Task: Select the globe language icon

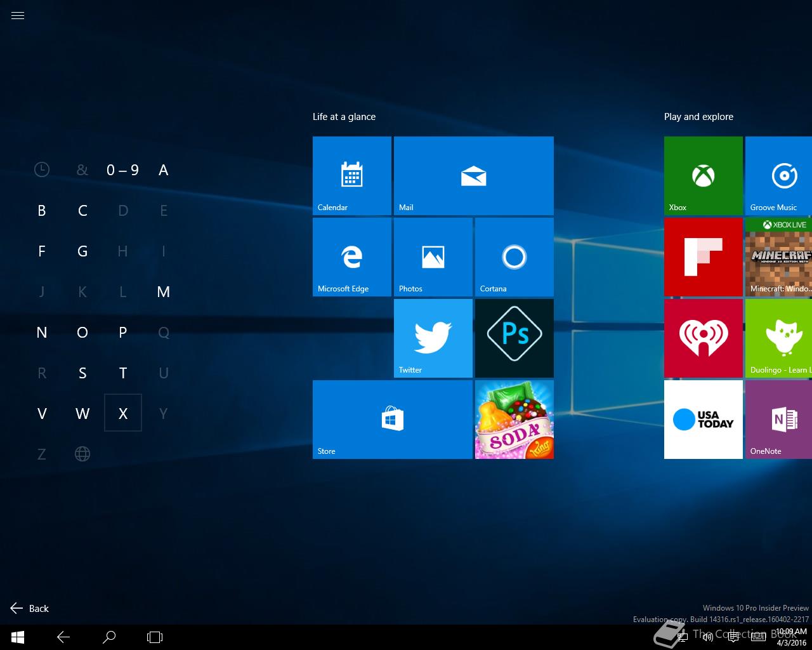Action: (82, 454)
